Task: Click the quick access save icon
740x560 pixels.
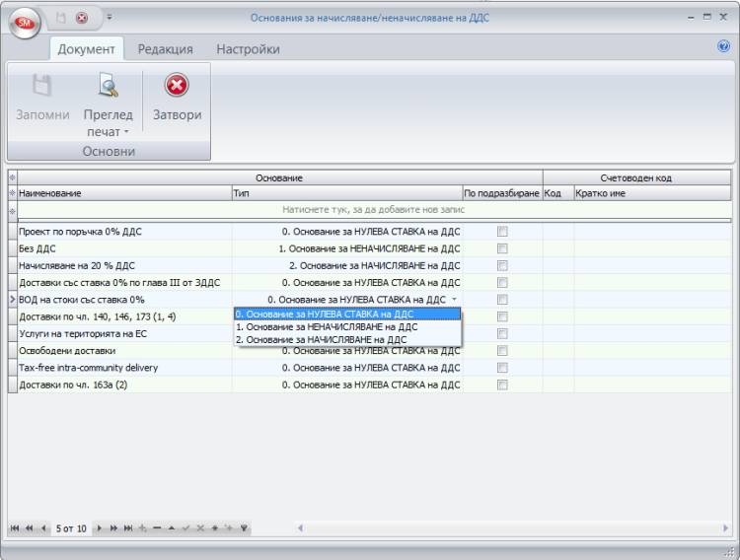Action: coord(61,18)
